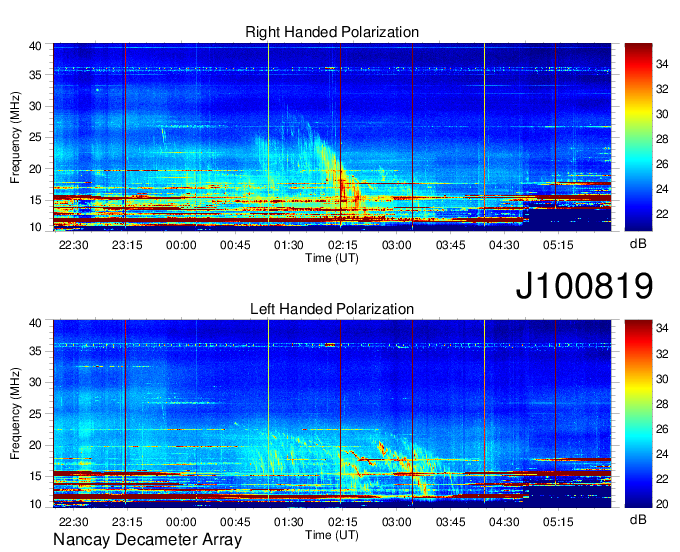Click the 25 MHz tick on Left Handed plot
The width and height of the screenshot is (680, 552).
[35, 414]
